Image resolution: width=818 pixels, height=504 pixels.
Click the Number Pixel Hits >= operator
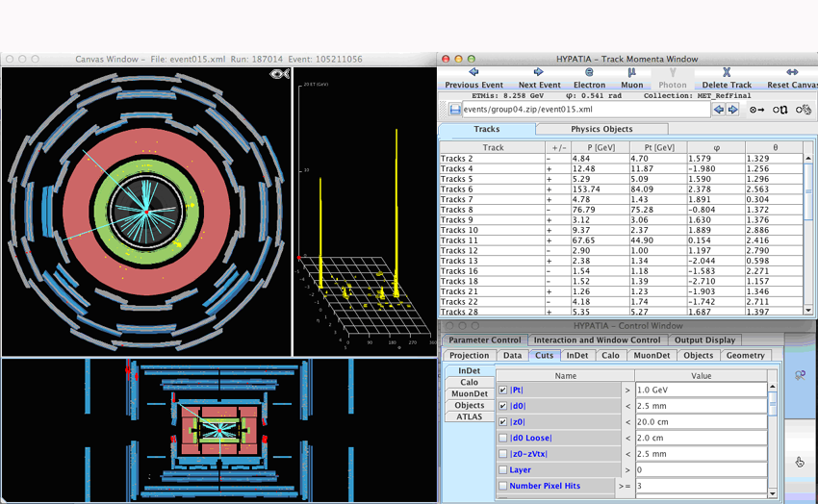tap(625, 486)
